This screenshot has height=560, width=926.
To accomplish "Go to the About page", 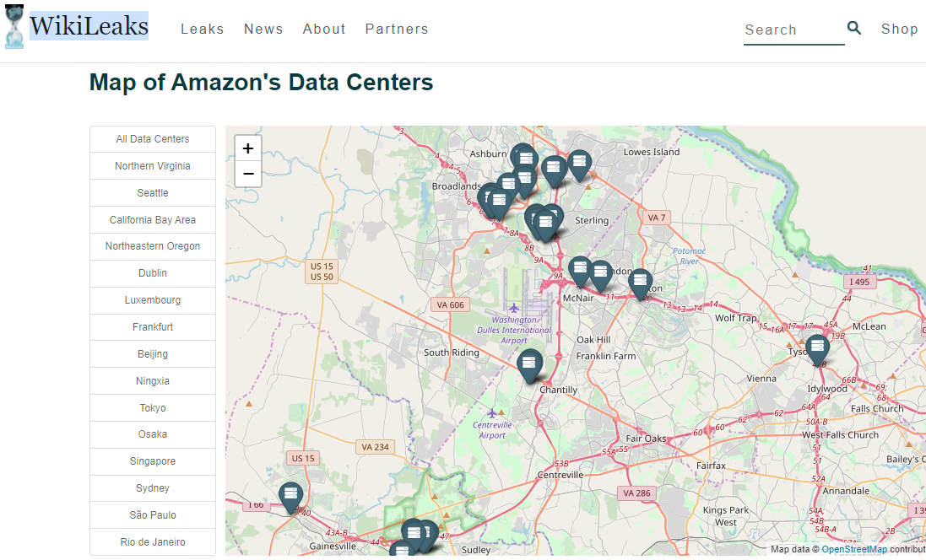I will [x=324, y=29].
